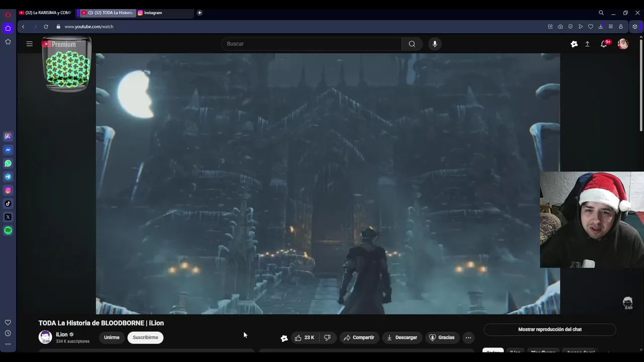Click the YouTube search magnifier button
Image resolution: width=644 pixels, height=362 pixels.
[412, 44]
